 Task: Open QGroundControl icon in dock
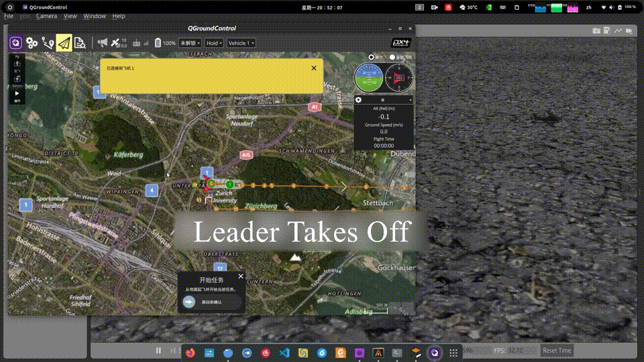click(x=435, y=353)
